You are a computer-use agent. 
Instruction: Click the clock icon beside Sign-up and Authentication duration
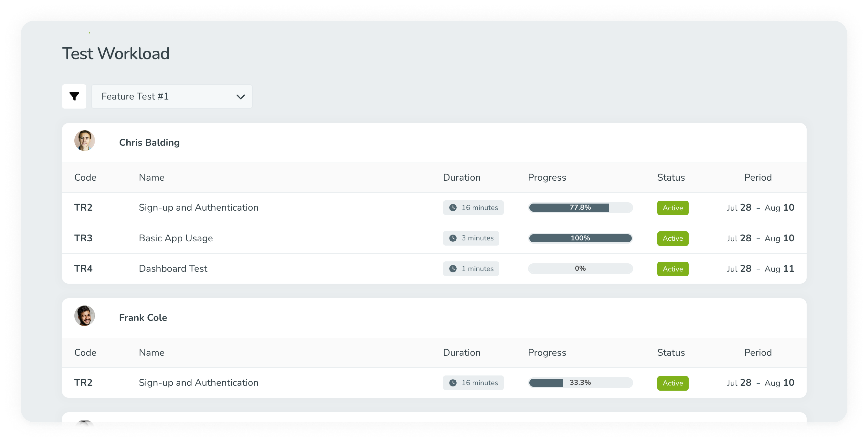pos(453,207)
